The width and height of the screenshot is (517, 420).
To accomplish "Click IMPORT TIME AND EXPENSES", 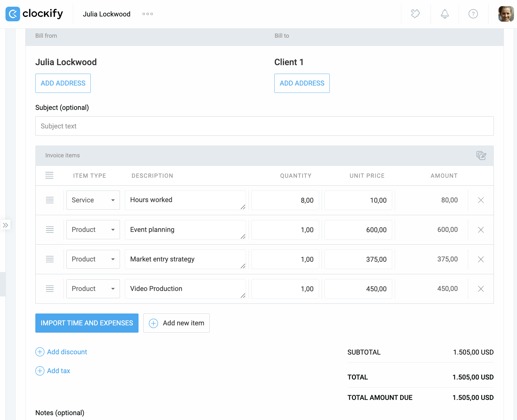I will pos(87,323).
